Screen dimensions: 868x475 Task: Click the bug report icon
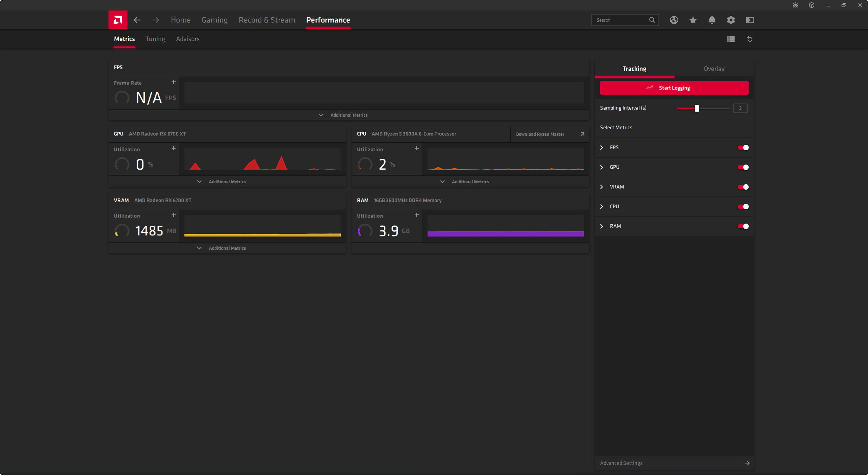pos(795,5)
